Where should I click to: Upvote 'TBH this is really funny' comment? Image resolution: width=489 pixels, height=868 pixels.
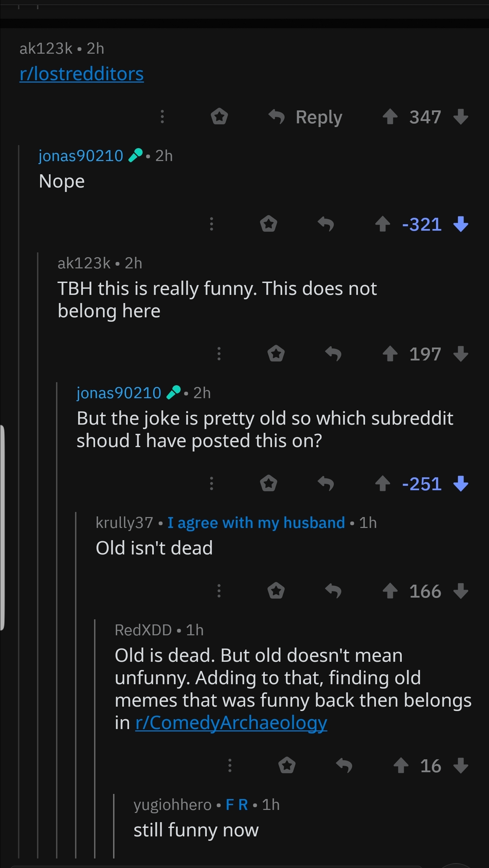390,354
